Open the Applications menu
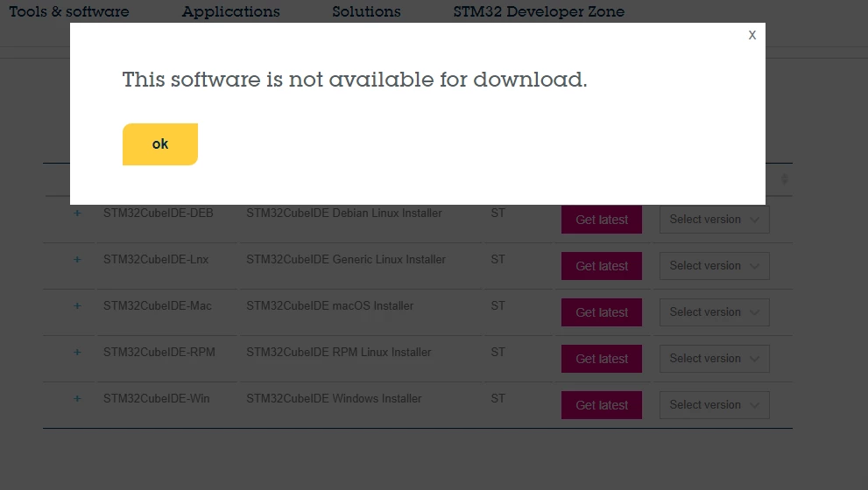 tap(231, 11)
